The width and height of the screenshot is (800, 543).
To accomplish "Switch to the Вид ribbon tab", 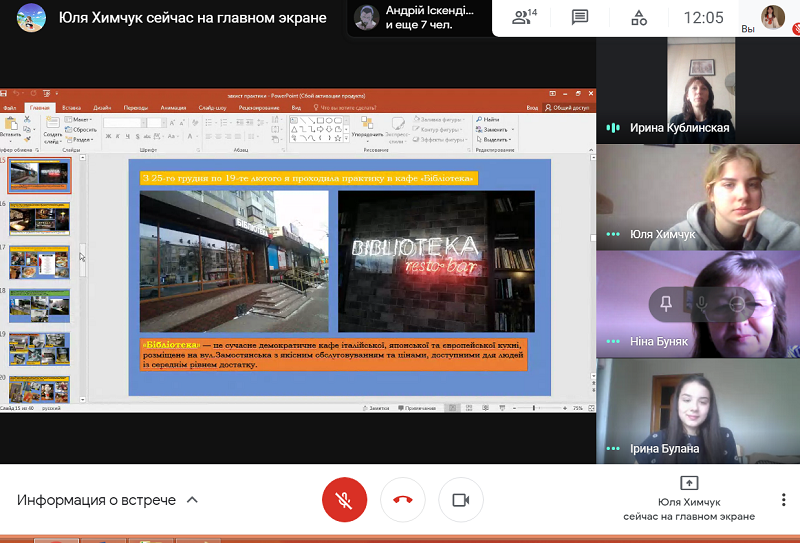I will 296,108.
